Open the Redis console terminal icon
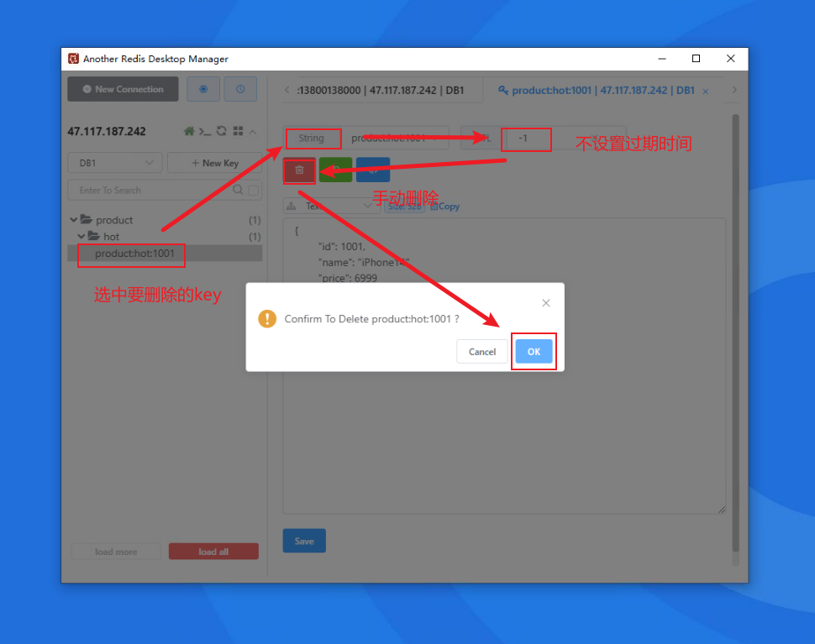The image size is (815, 644). 205,131
